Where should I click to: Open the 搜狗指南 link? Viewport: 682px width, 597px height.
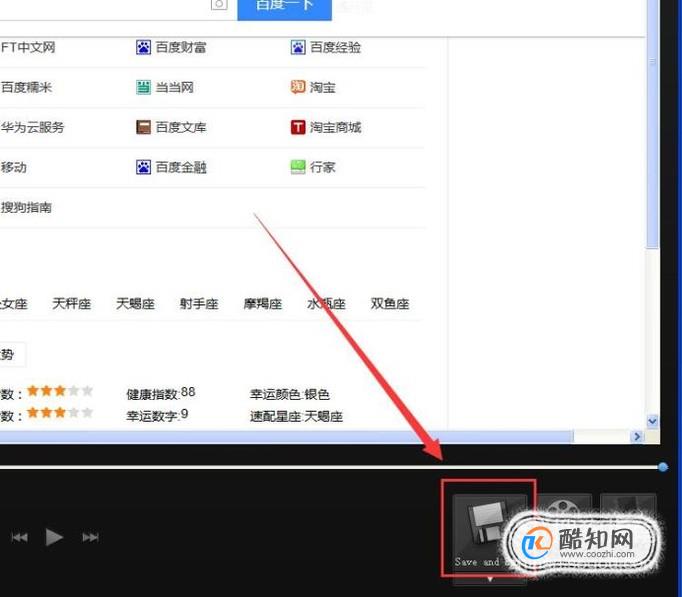click(27, 207)
